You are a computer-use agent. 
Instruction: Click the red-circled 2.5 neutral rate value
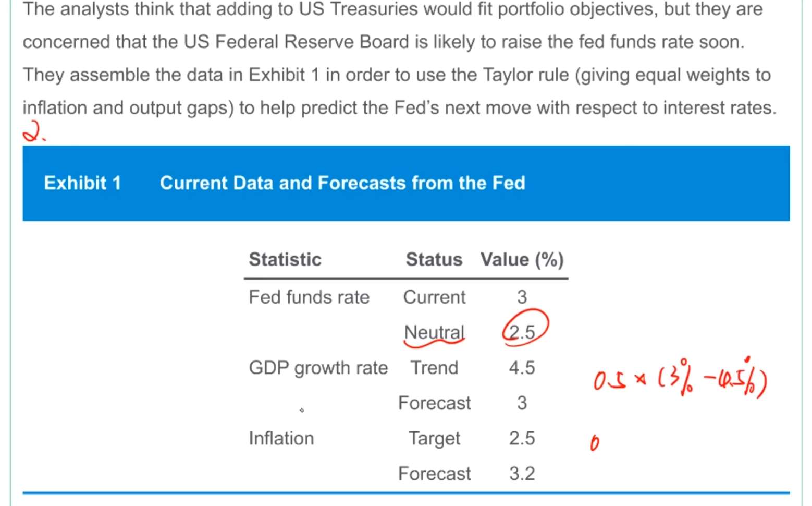[x=523, y=332]
